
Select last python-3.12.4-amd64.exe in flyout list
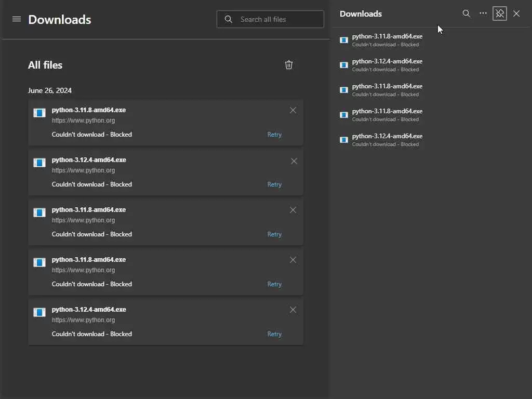click(387, 137)
